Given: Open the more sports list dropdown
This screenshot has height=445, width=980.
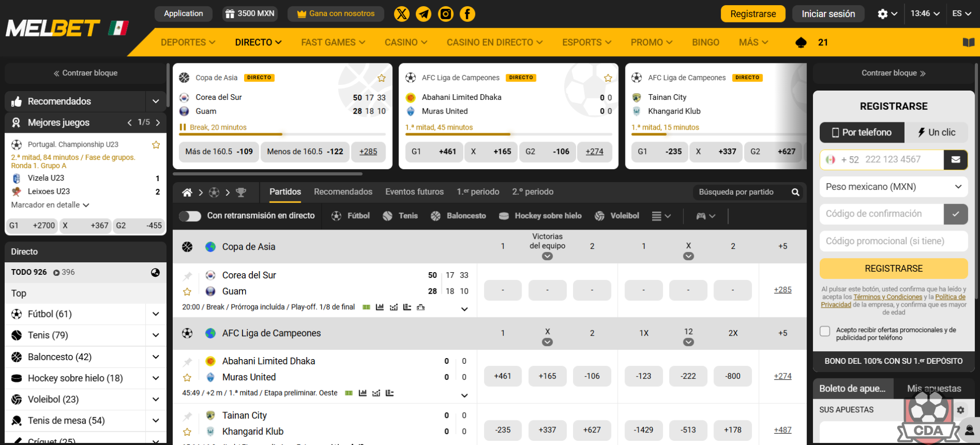Looking at the screenshot, I should (x=661, y=216).
